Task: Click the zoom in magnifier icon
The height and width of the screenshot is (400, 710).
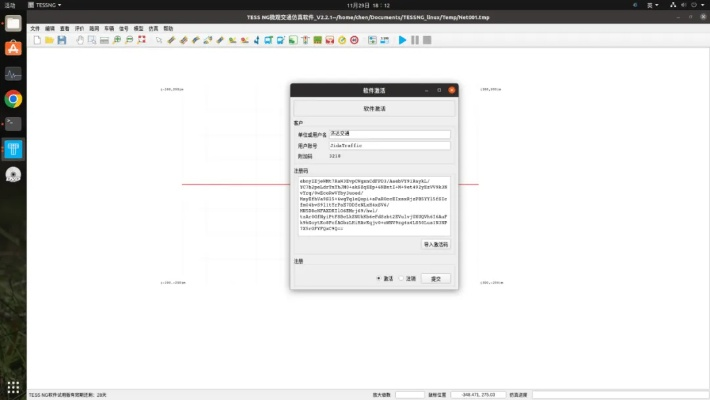Action: 117,40
